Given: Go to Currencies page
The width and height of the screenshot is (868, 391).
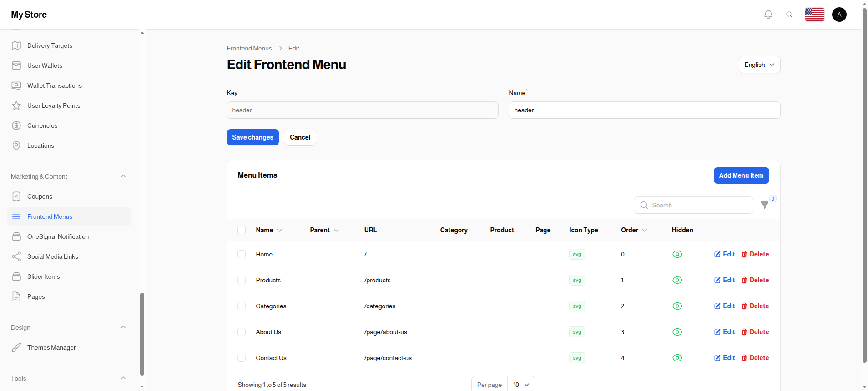Looking at the screenshot, I should tap(69, 125).
